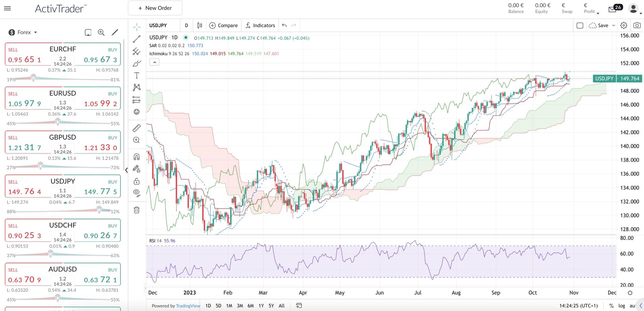644x311 pixels.
Task: Toggle visibility of all drawings
Action: point(137,193)
